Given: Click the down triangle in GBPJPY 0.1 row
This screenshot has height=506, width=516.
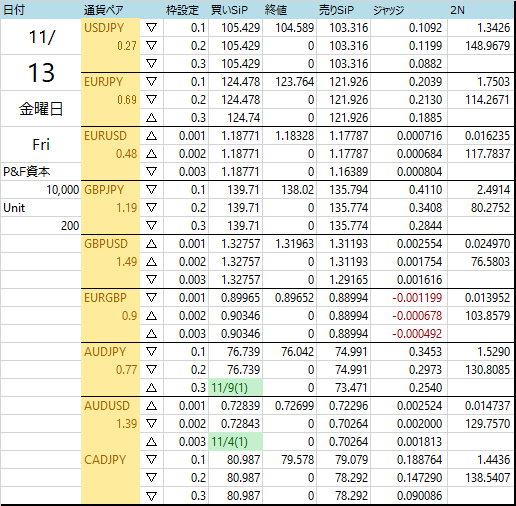Looking at the screenshot, I should coord(151,190).
